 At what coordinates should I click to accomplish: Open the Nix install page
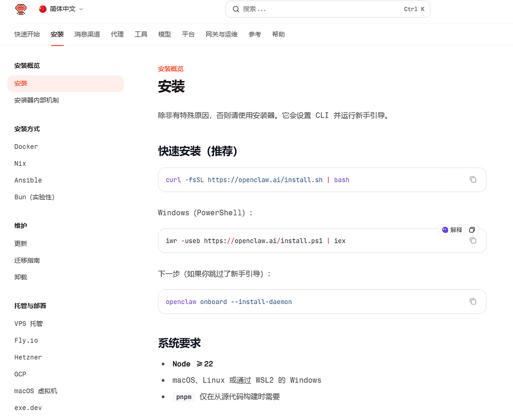(20, 163)
